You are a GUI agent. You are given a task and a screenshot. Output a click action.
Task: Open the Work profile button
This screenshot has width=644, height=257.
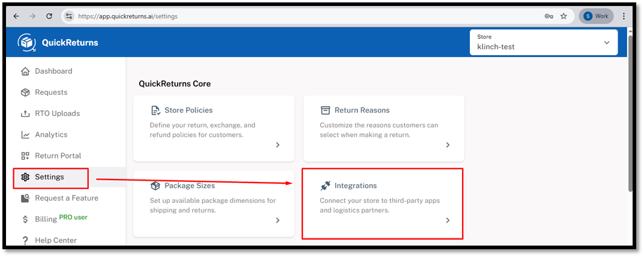pyautogui.click(x=596, y=16)
